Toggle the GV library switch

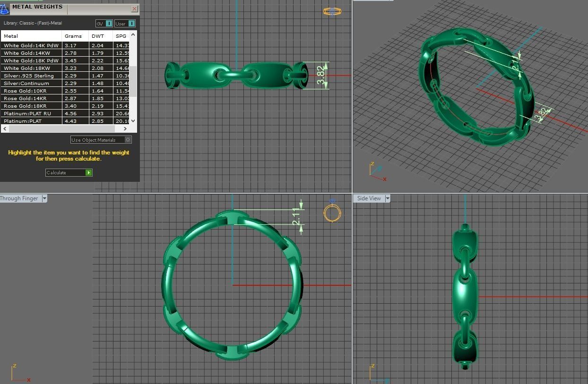[104, 24]
